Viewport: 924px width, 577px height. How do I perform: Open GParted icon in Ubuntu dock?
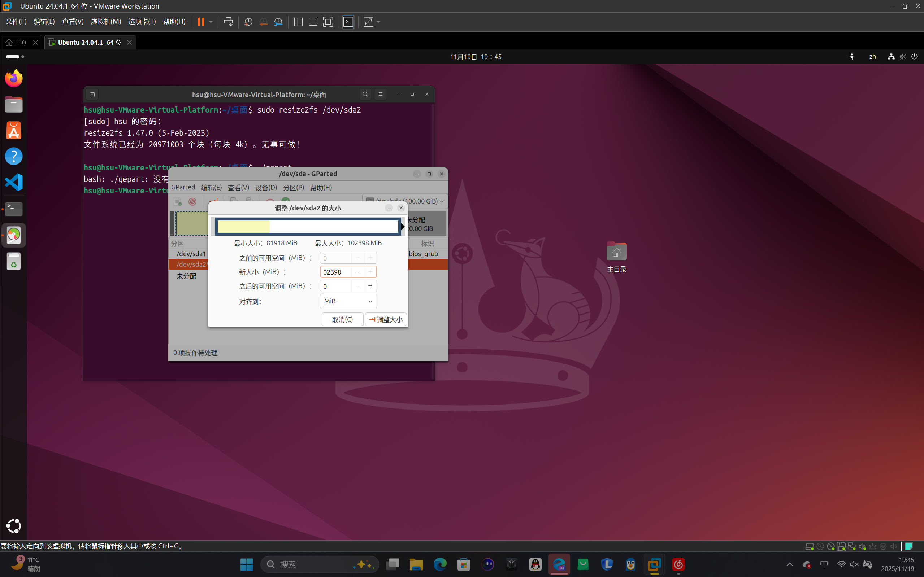[14, 235]
